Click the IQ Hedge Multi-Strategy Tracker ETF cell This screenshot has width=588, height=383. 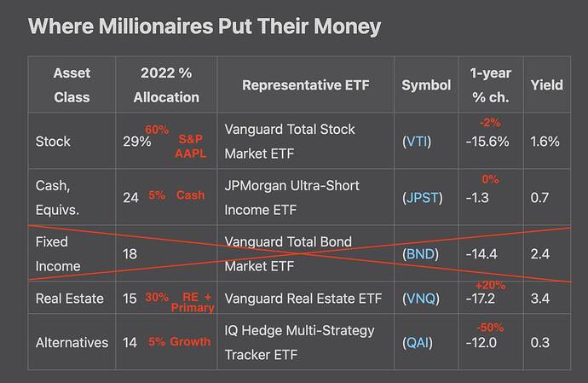[306, 342]
